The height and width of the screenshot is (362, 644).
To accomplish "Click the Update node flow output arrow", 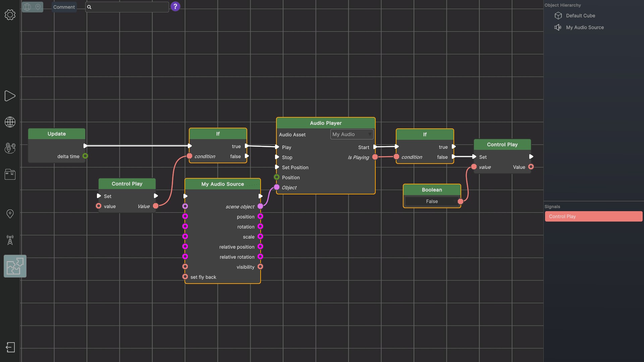I will tap(85, 146).
